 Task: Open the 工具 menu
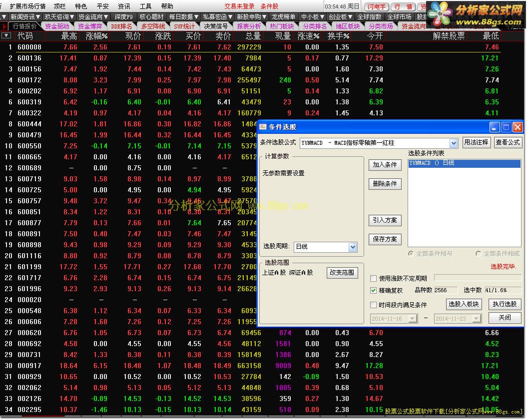[x=145, y=6]
